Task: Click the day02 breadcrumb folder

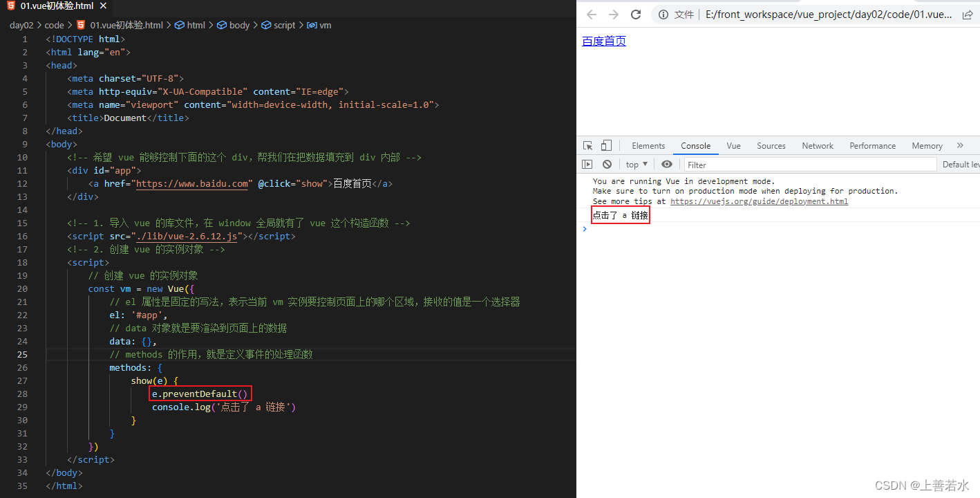Action: point(21,25)
